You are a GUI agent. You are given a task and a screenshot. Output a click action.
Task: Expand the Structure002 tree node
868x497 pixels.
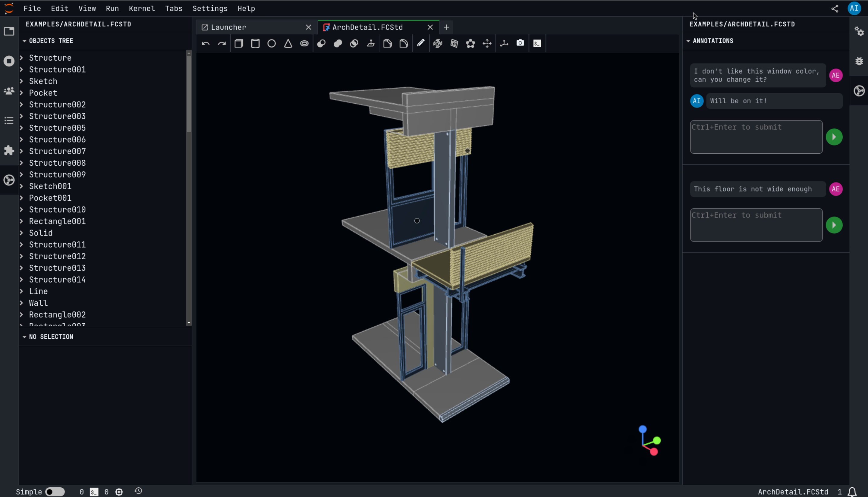pyautogui.click(x=21, y=105)
